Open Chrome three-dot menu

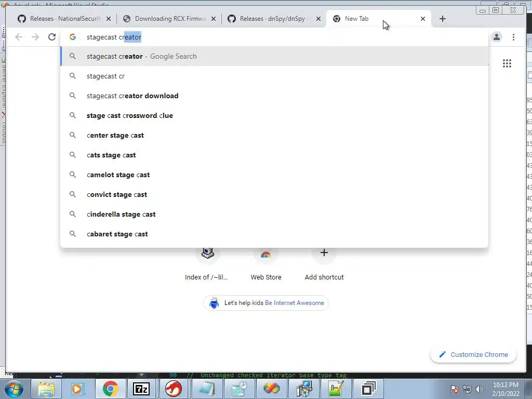(x=513, y=37)
